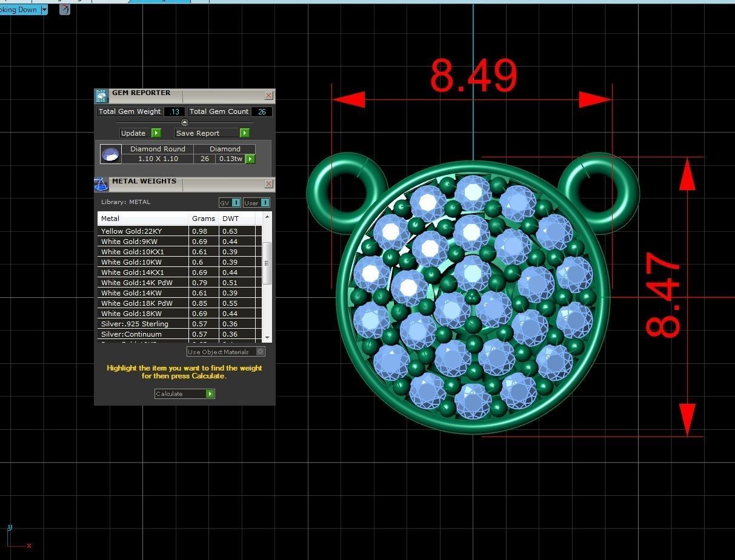Click the Metal Weights scale icon
The width and height of the screenshot is (735, 560).
point(101,184)
